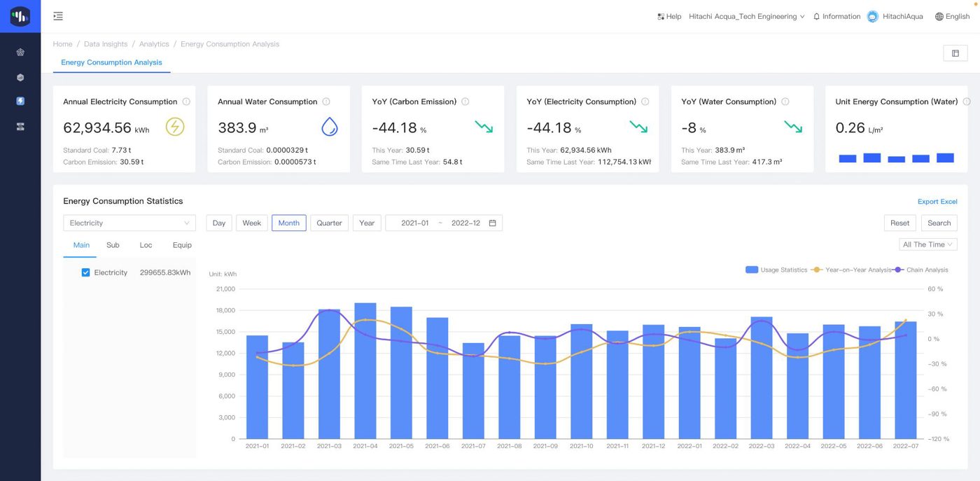The image size is (980, 481).
Task: Toggle the layout panel icon button
Action: pos(955,53)
